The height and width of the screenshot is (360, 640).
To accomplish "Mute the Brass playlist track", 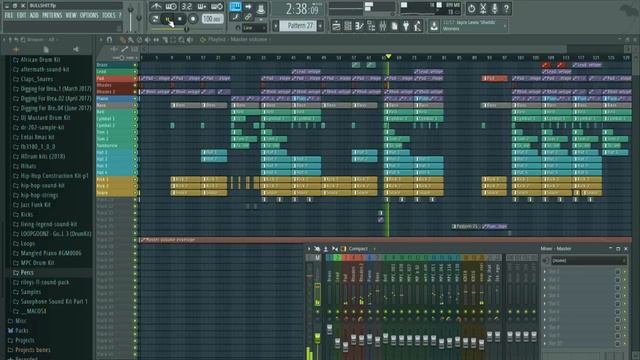I will tap(135, 65).
